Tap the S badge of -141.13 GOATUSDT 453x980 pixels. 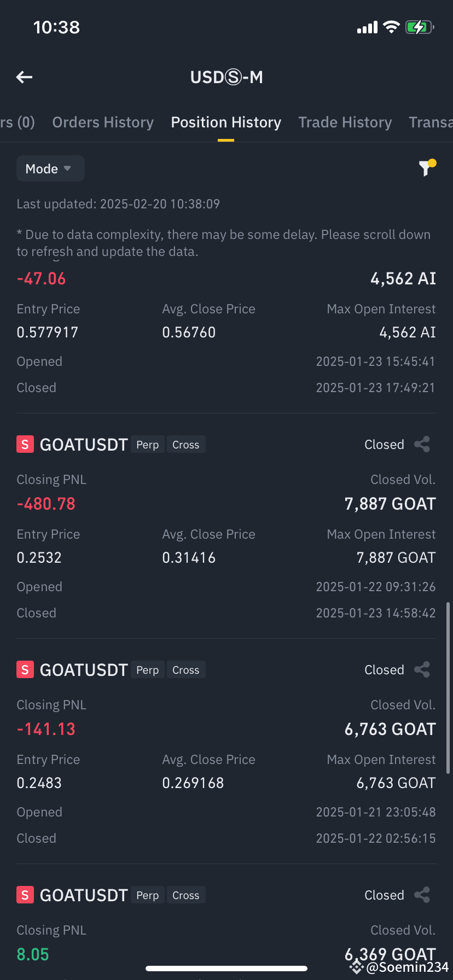click(x=25, y=670)
